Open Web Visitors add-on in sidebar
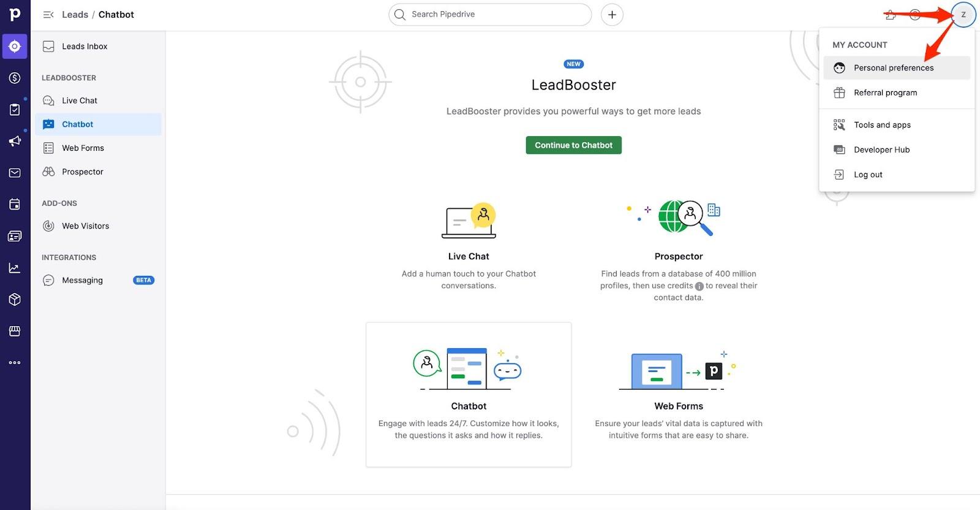980x510 pixels. pyautogui.click(x=98, y=226)
